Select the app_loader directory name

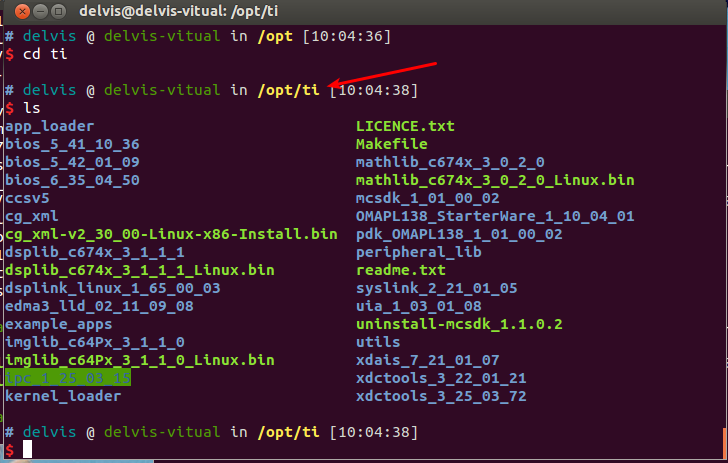[50, 127]
